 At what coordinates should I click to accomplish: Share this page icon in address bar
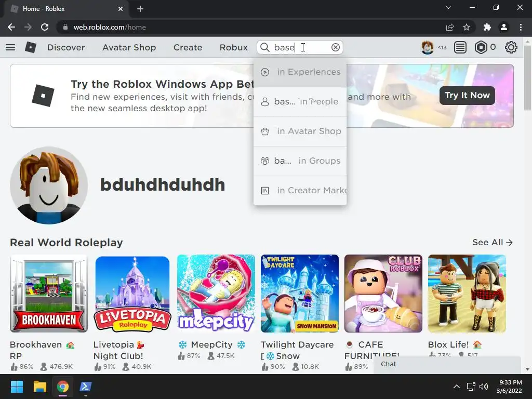pos(450,27)
